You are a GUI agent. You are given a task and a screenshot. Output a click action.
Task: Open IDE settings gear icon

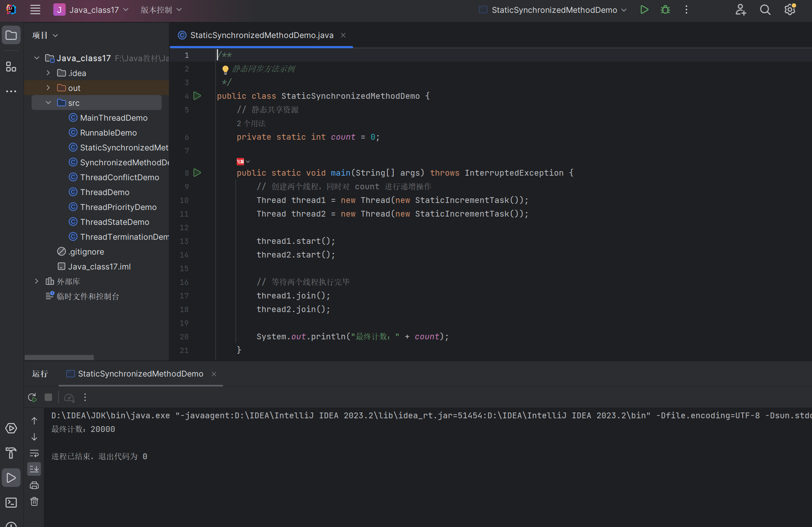click(789, 10)
